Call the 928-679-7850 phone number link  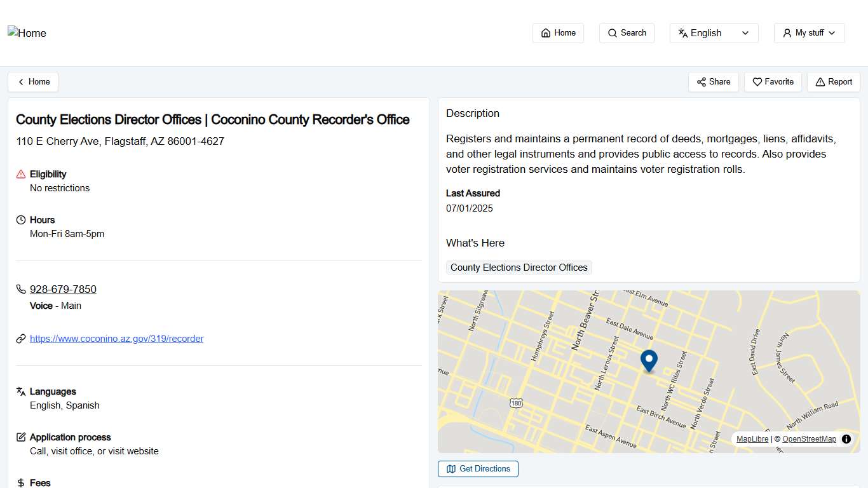click(x=63, y=289)
